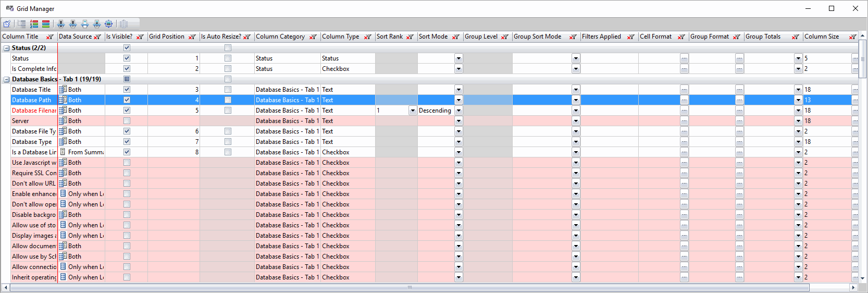This screenshot has width=868, height=293.
Task: Enable Is Auto Resize for the Database Type row
Action: pyautogui.click(x=228, y=142)
